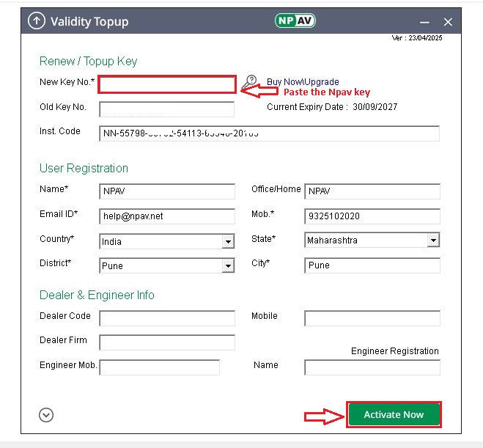The height and width of the screenshot is (448, 483).
Task: Open the State dropdown
Action: tap(433, 240)
